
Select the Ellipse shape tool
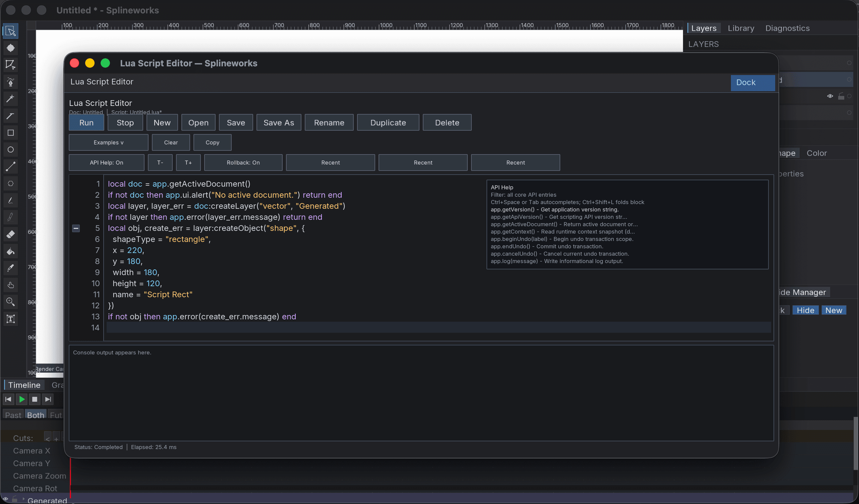11,149
